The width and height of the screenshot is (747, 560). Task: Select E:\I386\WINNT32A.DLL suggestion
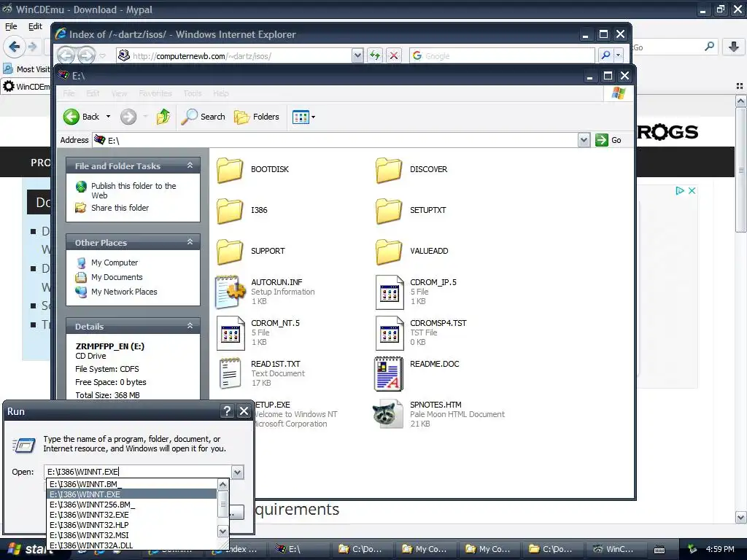tap(132, 545)
